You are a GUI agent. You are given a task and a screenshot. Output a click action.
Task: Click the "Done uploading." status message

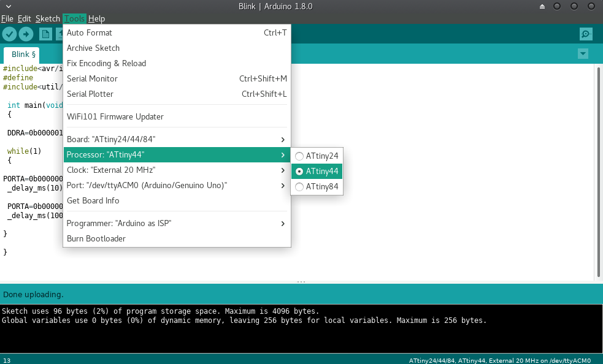tap(33, 294)
